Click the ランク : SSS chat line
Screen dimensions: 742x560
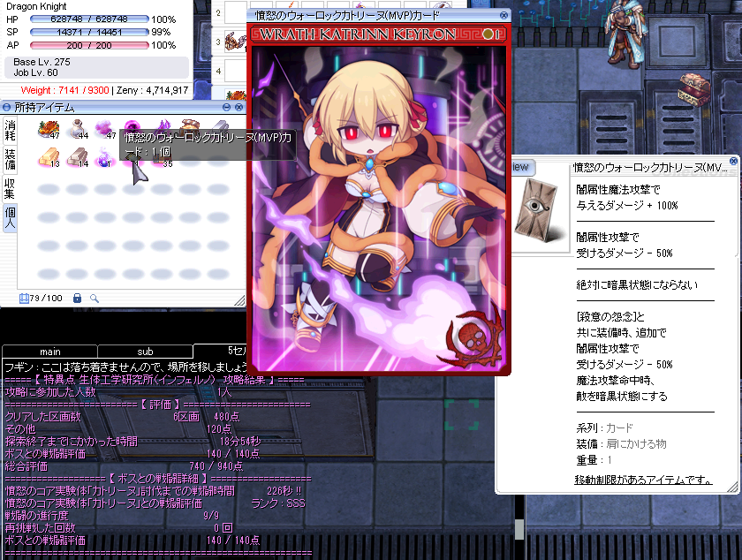coord(278,503)
